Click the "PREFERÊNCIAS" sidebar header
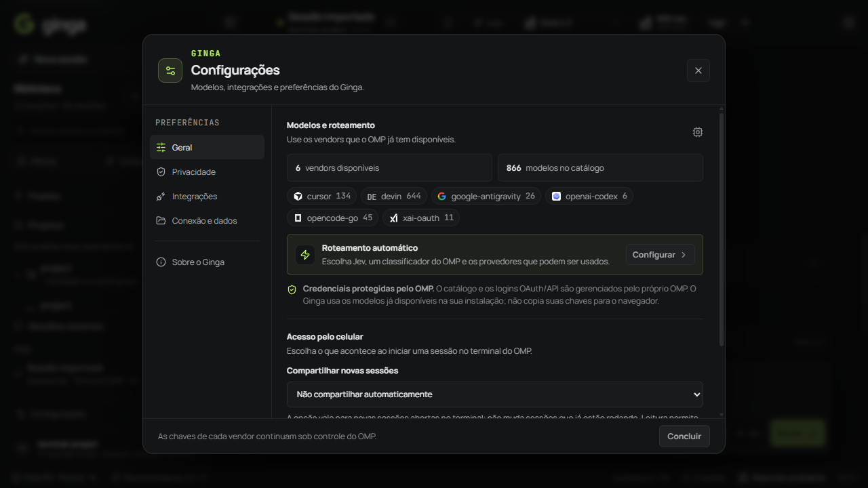The image size is (868, 488). pyautogui.click(x=188, y=123)
